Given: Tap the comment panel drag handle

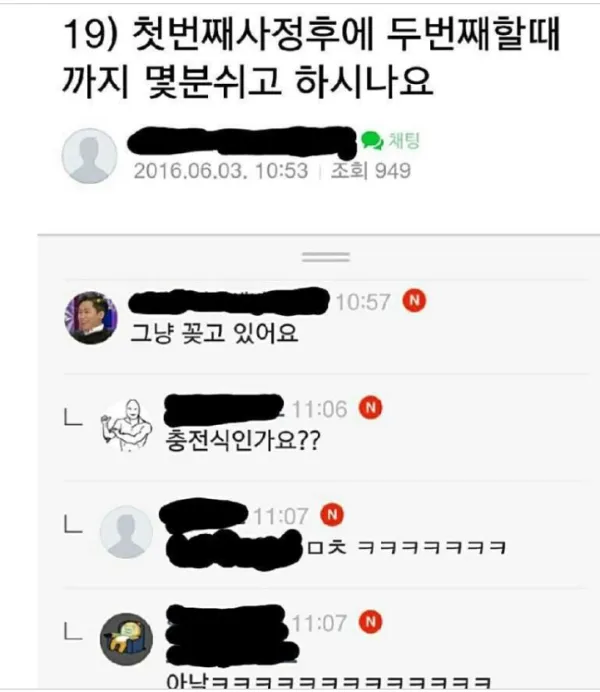Looking at the screenshot, I should pyautogui.click(x=326, y=256).
